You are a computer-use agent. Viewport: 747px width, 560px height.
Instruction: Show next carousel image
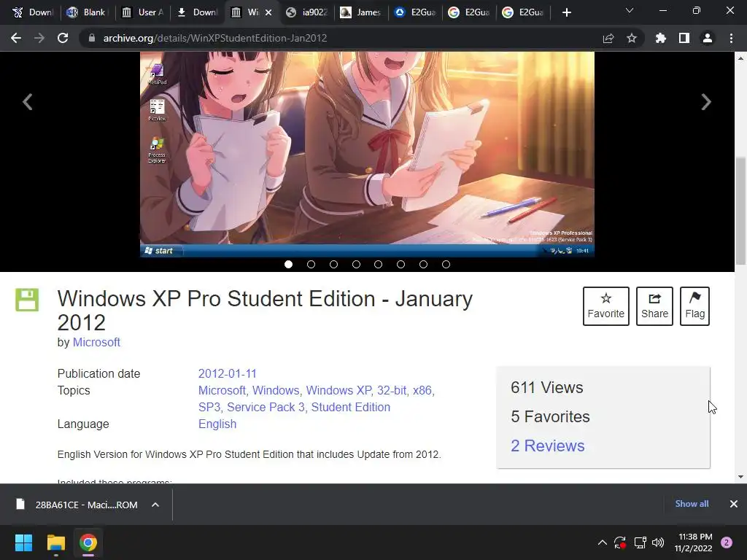pyautogui.click(x=706, y=101)
